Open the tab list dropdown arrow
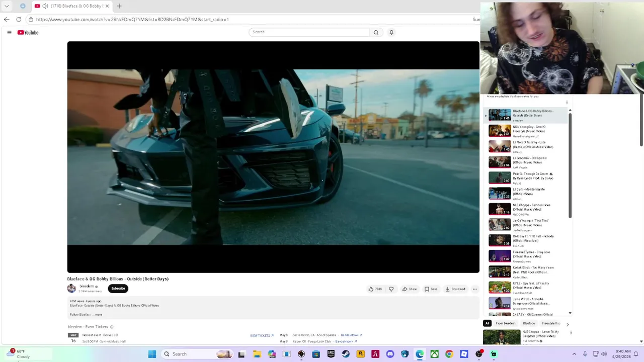This screenshot has width=644, height=362. [7, 6]
